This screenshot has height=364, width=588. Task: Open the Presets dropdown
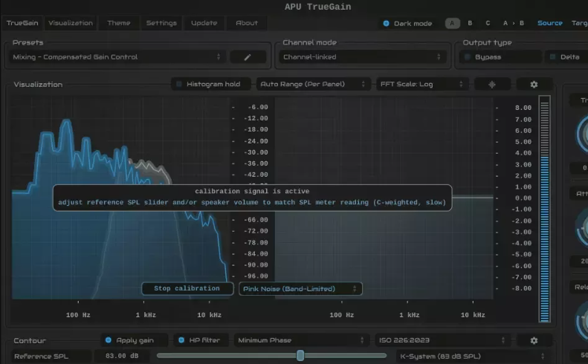[117, 56]
